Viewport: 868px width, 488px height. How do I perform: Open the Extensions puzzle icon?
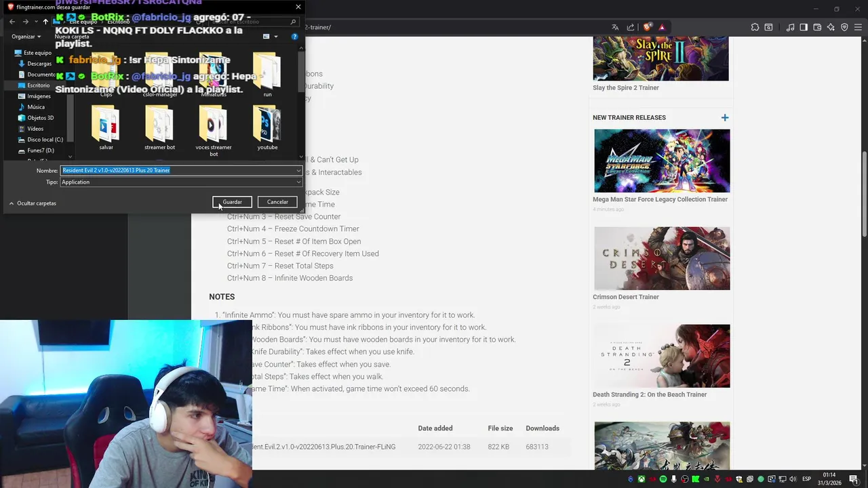(755, 27)
